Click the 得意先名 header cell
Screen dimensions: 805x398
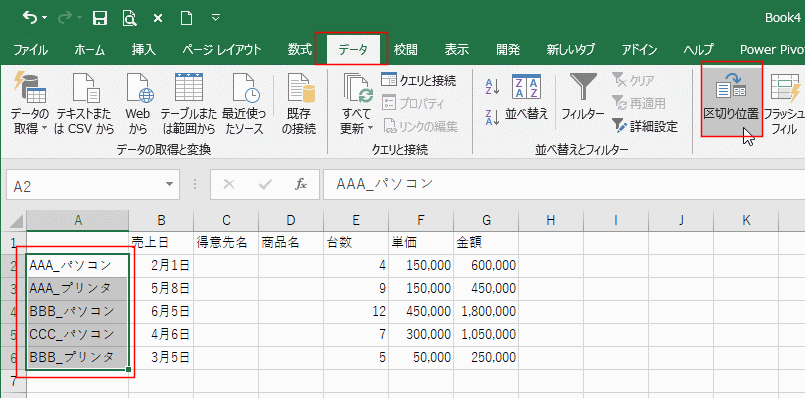coord(226,243)
